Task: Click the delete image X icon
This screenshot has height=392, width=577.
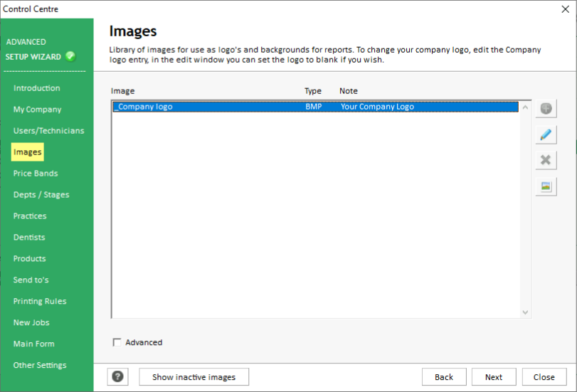Action: pyautogui.click(x=546, y=160)
